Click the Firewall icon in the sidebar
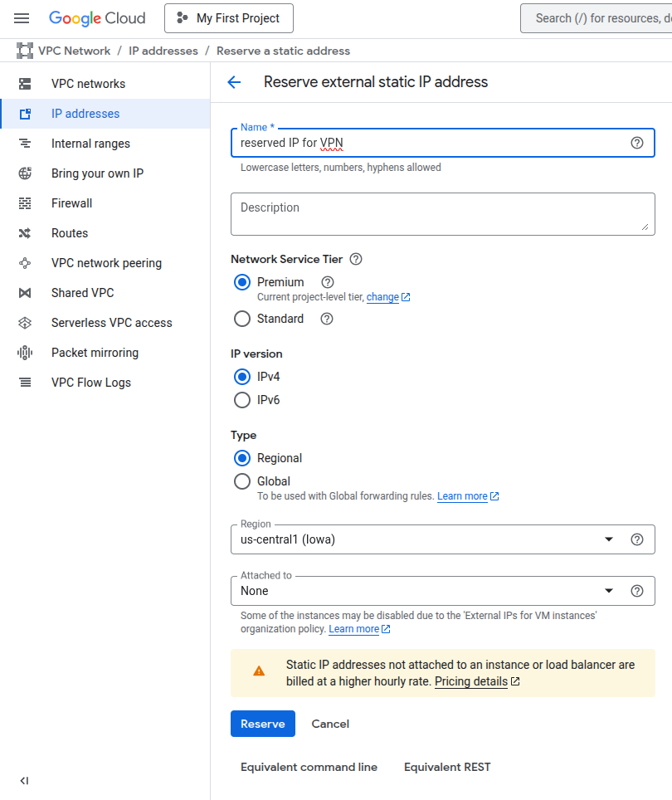This screenshot has height=800, width=672. point(25,203)
